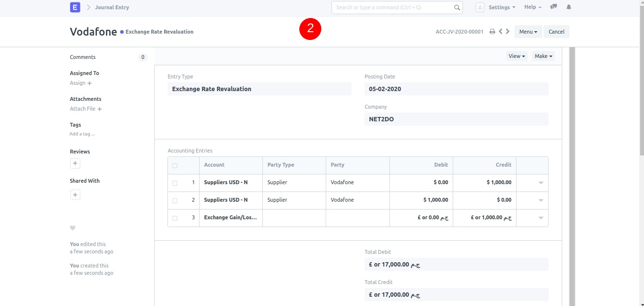Open the chat messages icon
This screenshot has width=644, height=306.
coord(553,7)
